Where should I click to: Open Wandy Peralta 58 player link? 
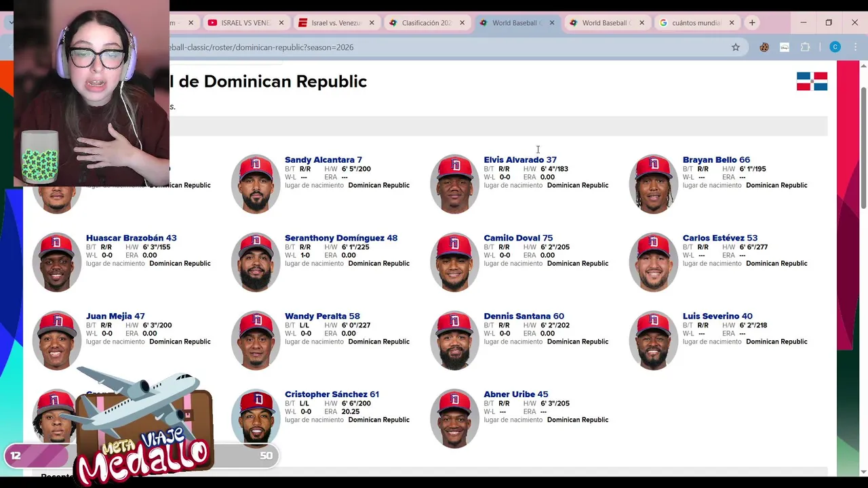[322, 316]
